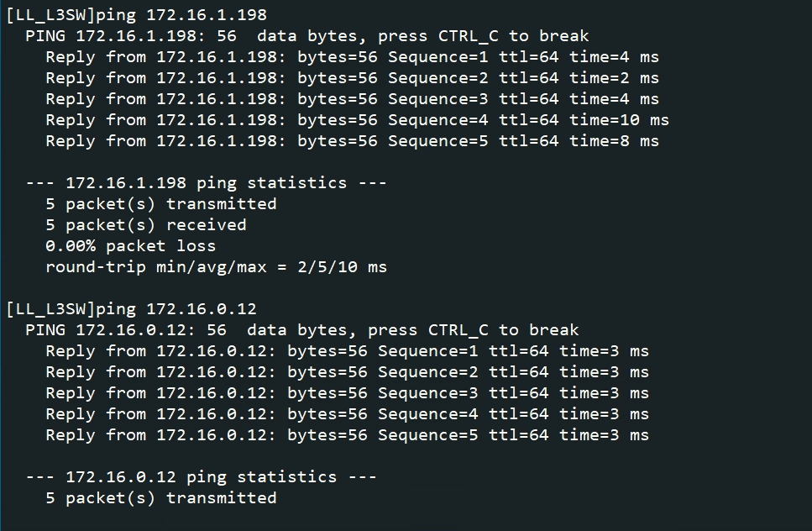The height and width of the screenshot is (531, 812).
Task: Click the 'PING 172.16.0.12: 56 data bytes' header line
Action: pos(301,330)
